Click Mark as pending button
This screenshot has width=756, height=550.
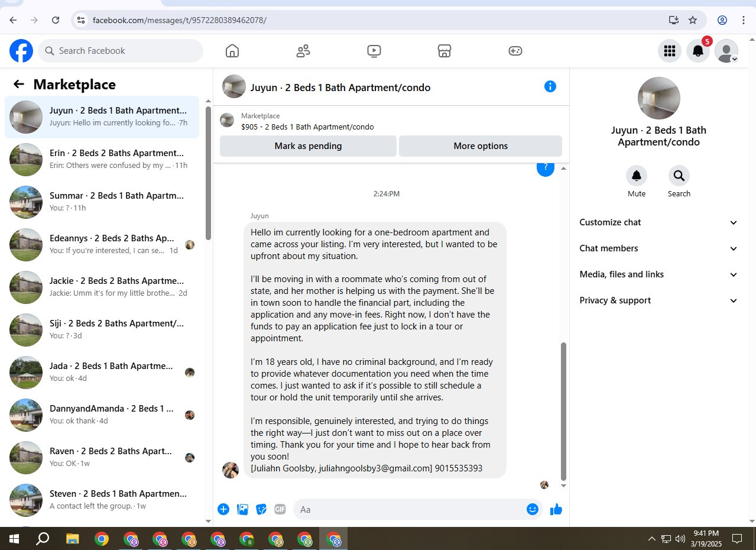point(308,146)
